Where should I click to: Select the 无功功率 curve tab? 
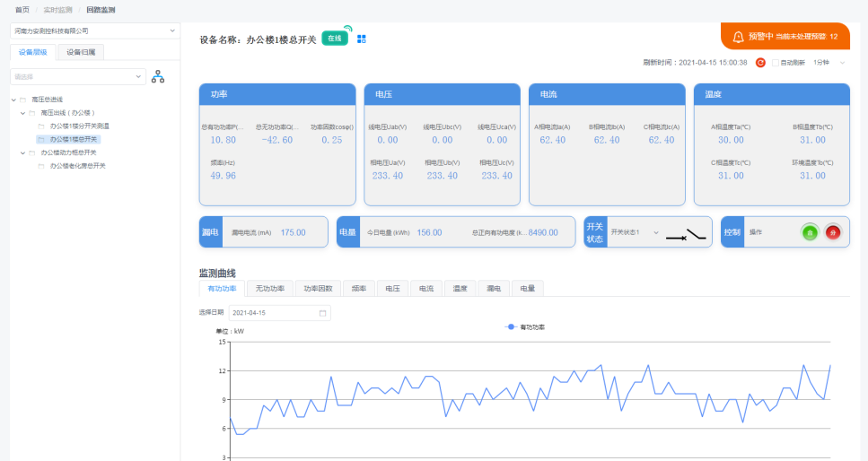pos(270,288)
